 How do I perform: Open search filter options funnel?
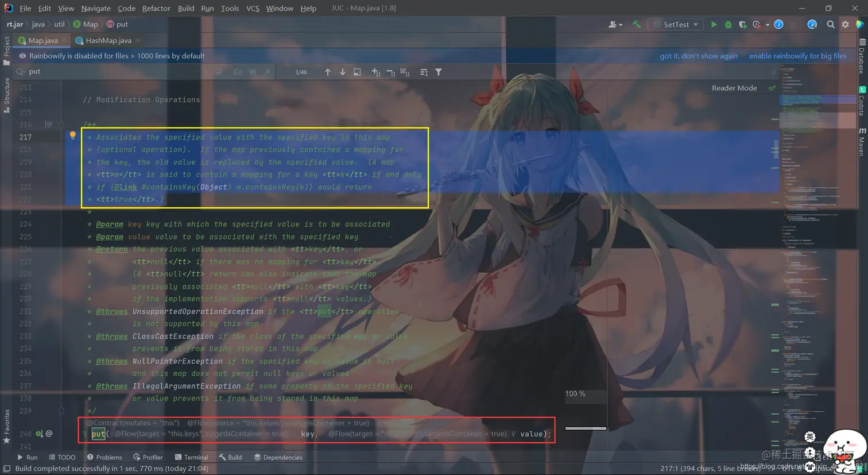439,72
